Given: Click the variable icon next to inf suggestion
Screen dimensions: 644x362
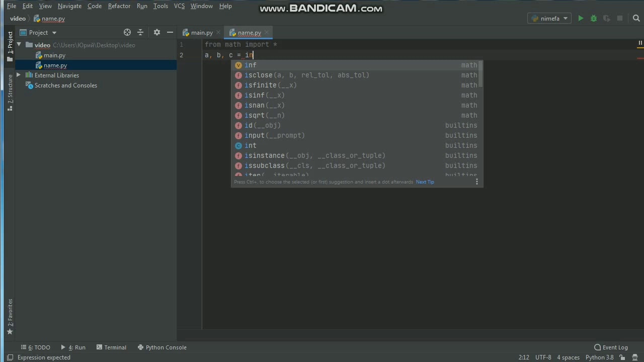Looking at the screenshot, I should [x=238, y=65].
